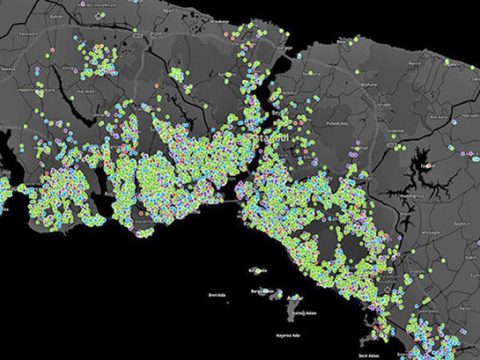Click the blue-white marker on the thick eastern road

point(454,122)
